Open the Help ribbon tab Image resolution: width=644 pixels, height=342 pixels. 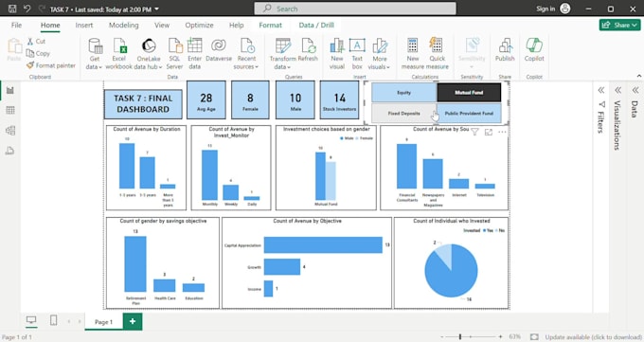click(x=236, y=25)
